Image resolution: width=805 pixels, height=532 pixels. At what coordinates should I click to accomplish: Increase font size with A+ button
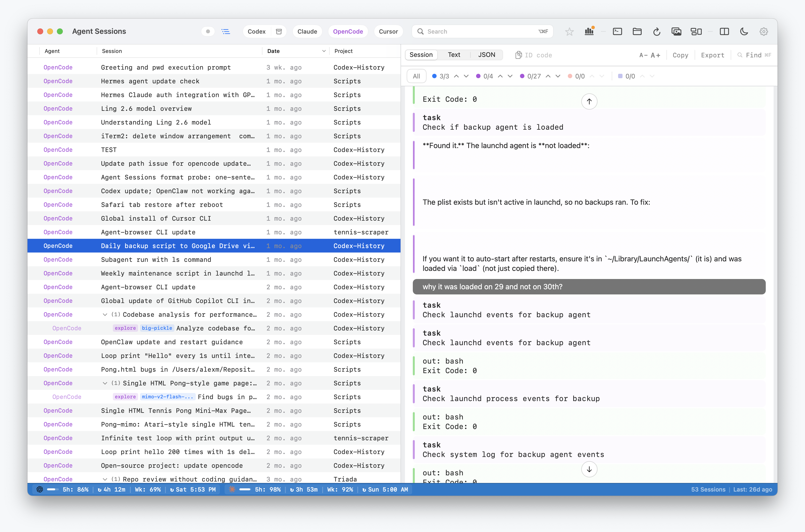point(655,55)
